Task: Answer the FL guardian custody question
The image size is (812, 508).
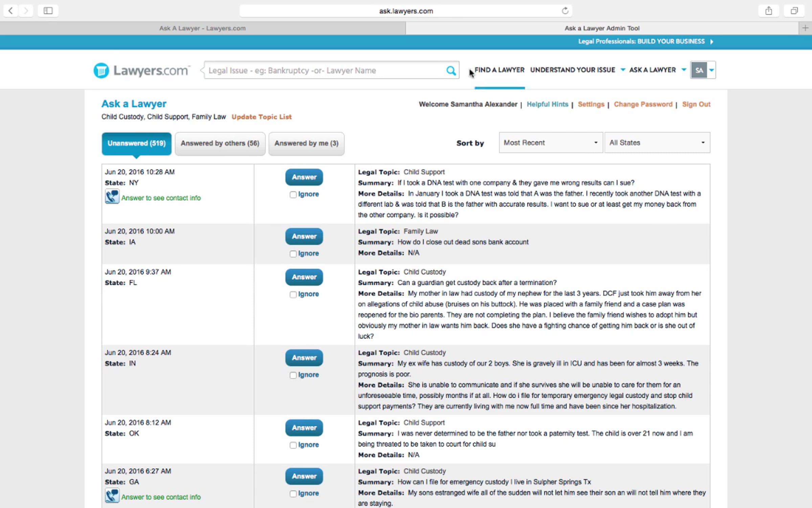Action: pyautogui.click(x=304, y=277)
